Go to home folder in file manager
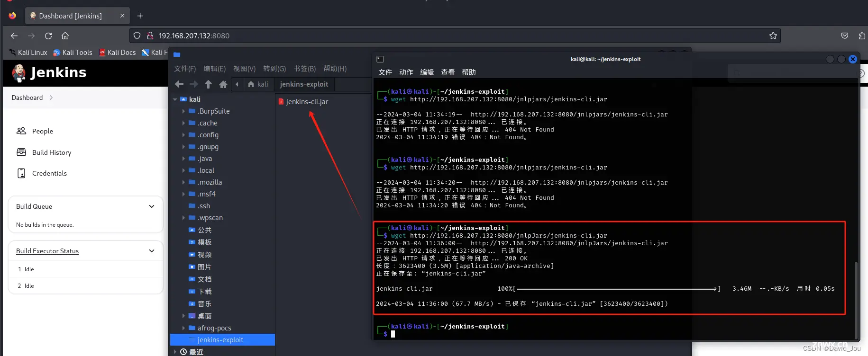Image resolution: width=868 pixels, height=356 pixels. (223, 84)
